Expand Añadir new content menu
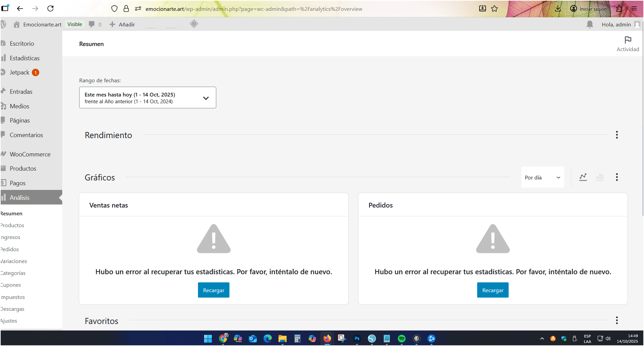Image resolution: width=644 pixels, height=346 pixels. (122, 24)
